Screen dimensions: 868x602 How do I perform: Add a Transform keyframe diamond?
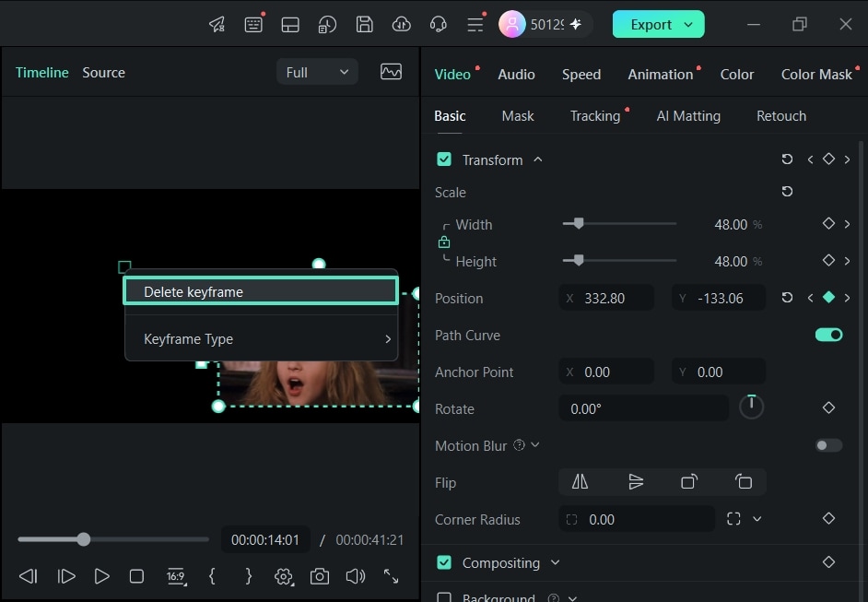coord(828,159)
